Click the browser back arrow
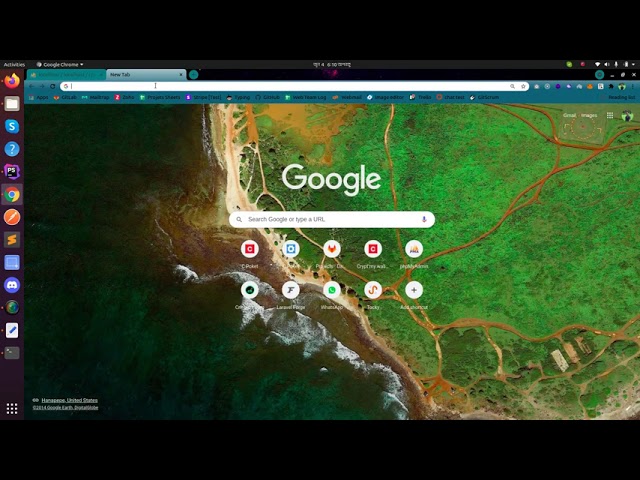640x480 pixels. tap(31, 86)
